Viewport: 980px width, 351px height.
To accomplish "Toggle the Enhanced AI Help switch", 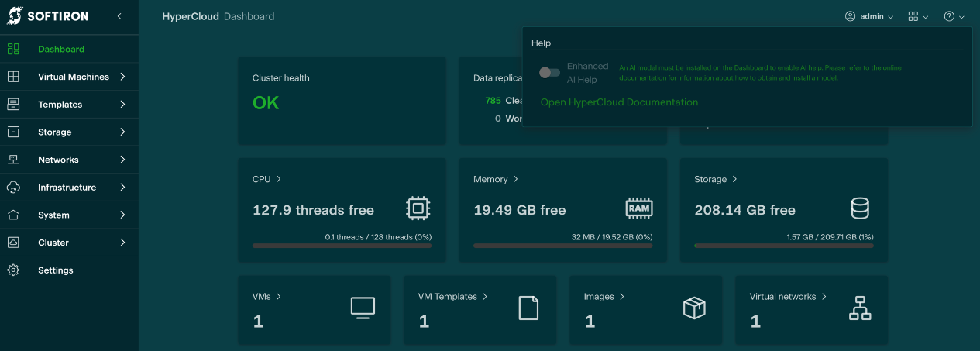I will [549, 73].
